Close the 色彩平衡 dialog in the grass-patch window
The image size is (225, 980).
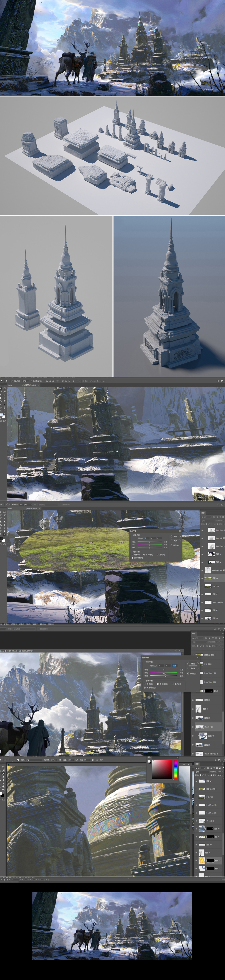180,531
